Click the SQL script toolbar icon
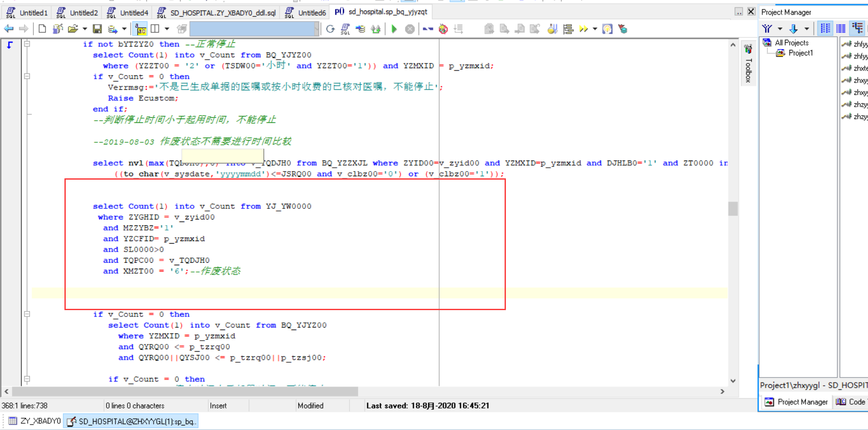The image size is (868, 430). (346, 29)
